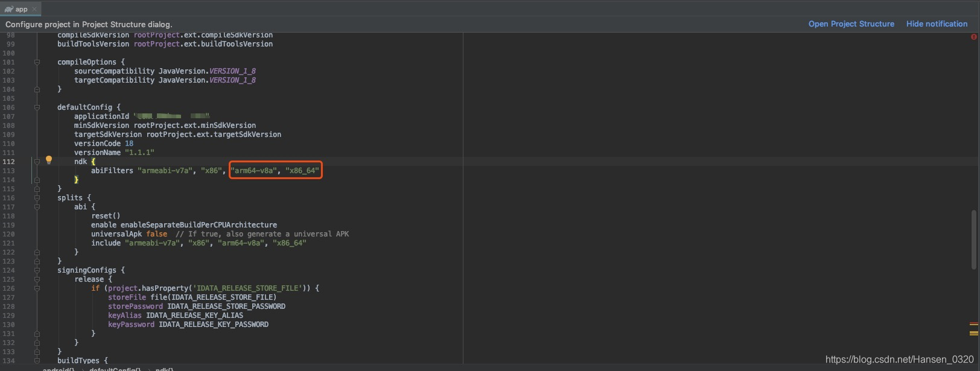Image resolution: width=980 pixels, height=371 pixels.
Task: Click Hide notification link
Action: pyautogui.click(x=937, y=24)
